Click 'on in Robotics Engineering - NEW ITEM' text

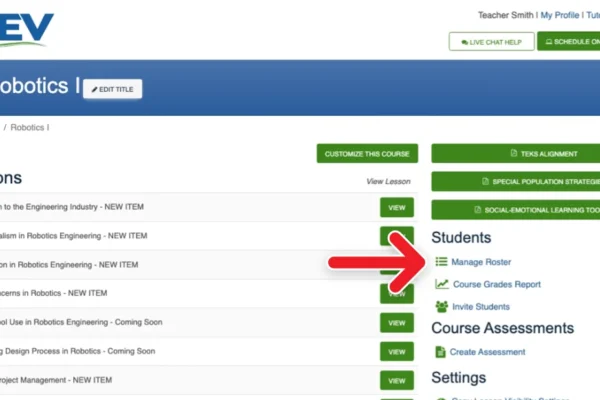(69, 264)
